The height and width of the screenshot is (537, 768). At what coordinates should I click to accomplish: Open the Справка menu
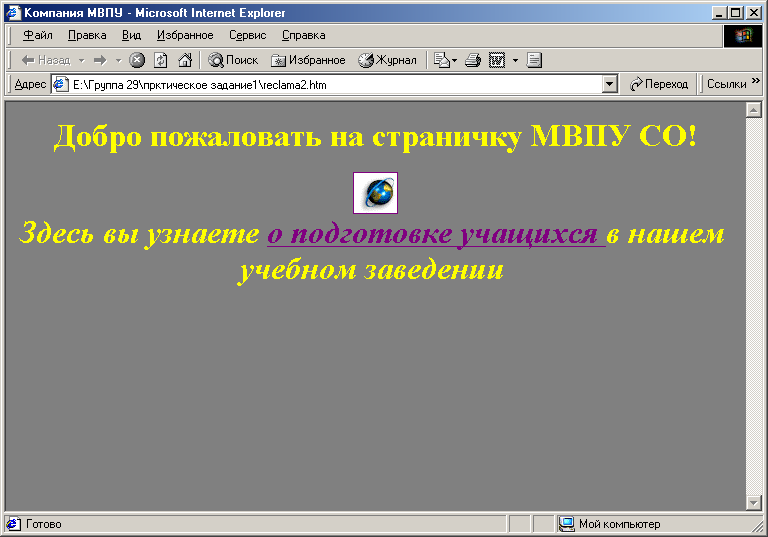pos(304,35)
